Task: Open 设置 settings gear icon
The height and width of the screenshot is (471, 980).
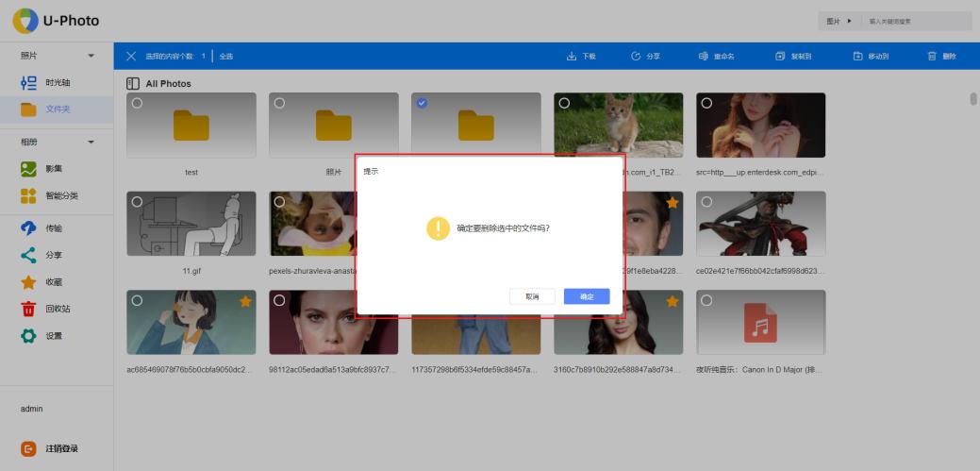Action: tap(29, 336)
